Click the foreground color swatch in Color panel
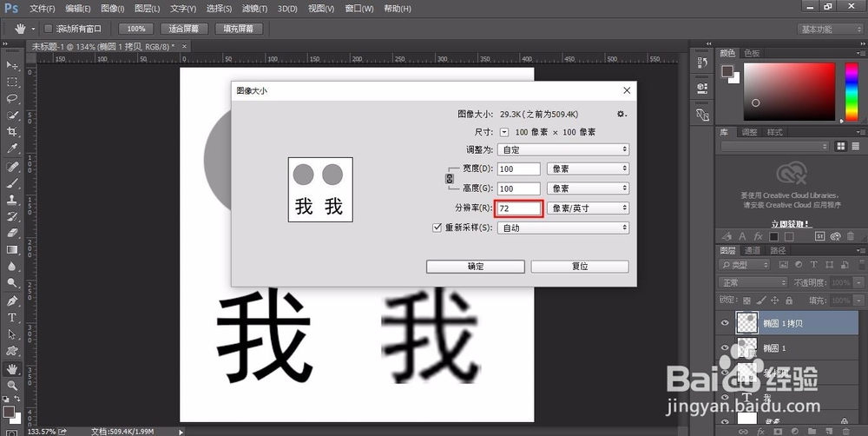This screenshot has height=436, width=868. point(727,71)
